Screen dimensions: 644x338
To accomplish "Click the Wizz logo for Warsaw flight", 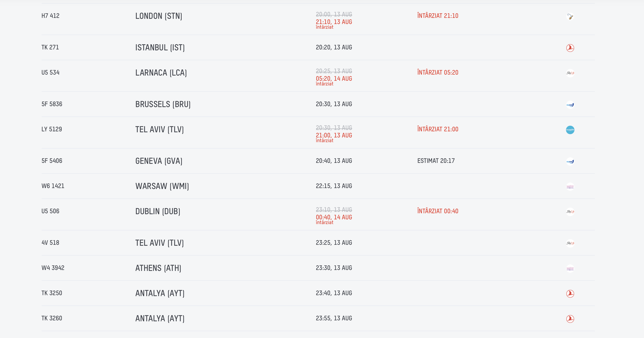I will click(570, 187).
